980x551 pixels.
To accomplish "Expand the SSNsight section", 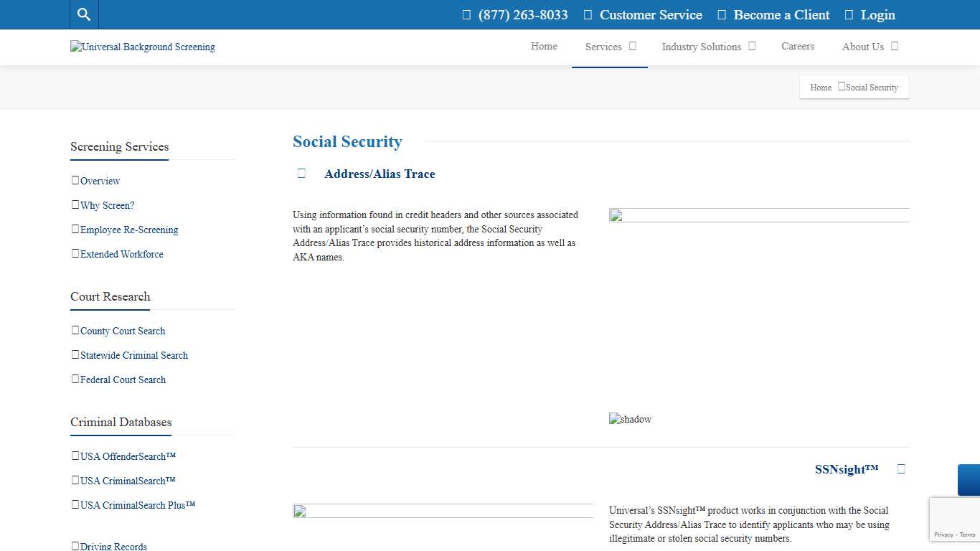I will 901,468.
